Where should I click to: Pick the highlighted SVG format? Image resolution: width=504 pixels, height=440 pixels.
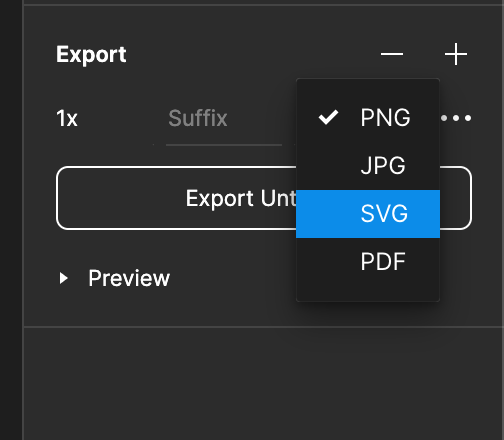pos(368,214)
